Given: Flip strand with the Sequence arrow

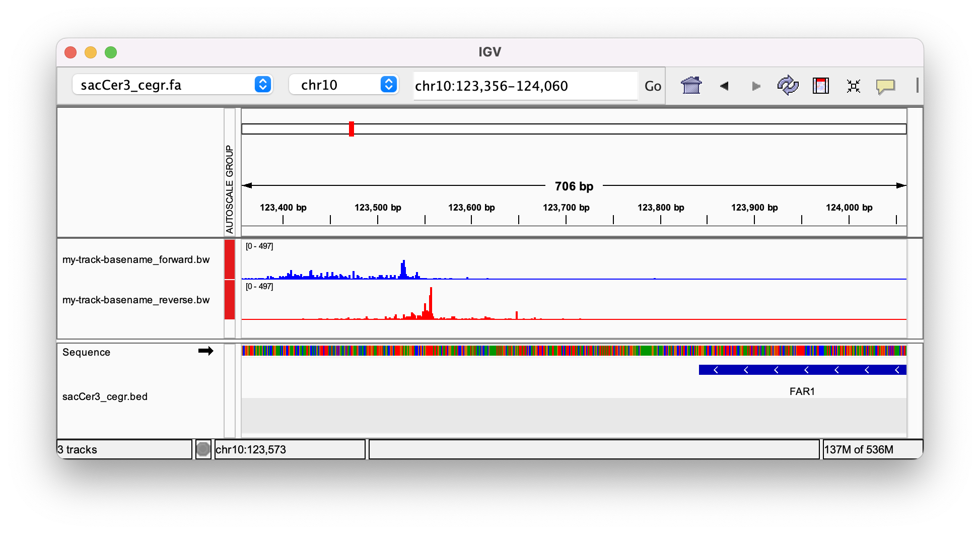Looking at the screenshot, I should coord(205,351).
